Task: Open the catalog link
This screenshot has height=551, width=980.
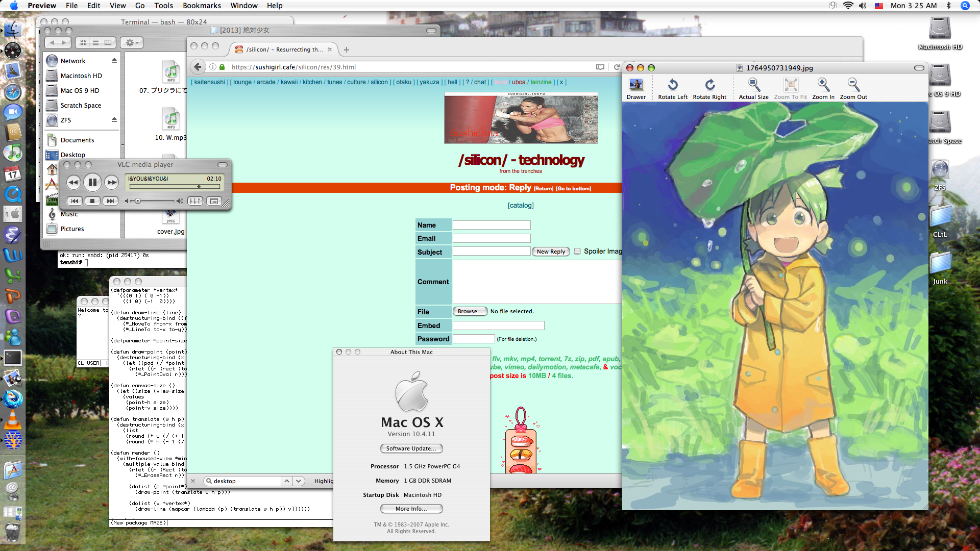Action: pos(521,205)
